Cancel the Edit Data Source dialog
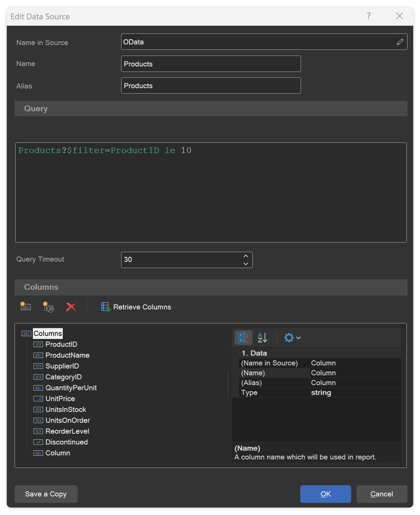420x515 pixels. 381,494
